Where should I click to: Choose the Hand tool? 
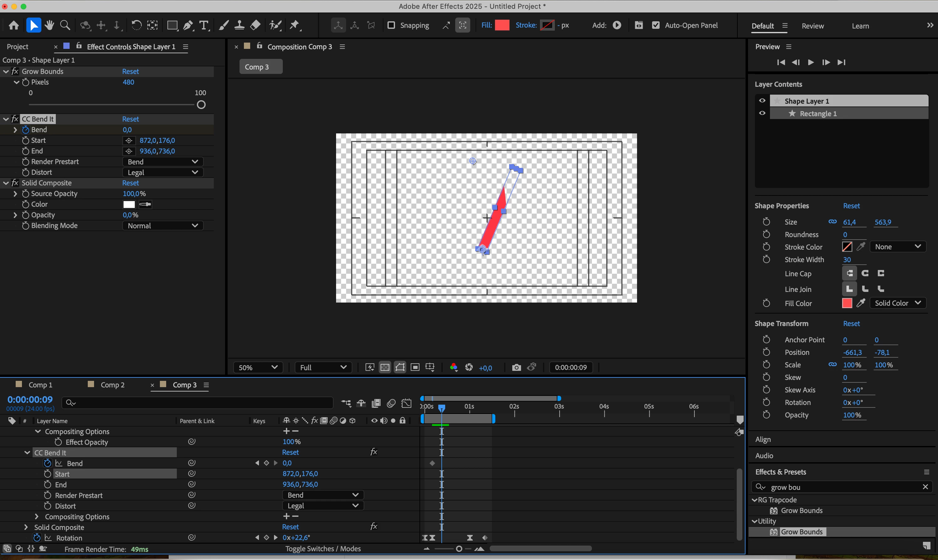click(49, 25)
